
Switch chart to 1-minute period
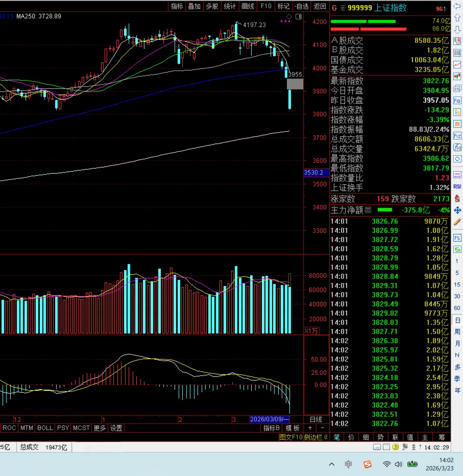pos(457,261)
